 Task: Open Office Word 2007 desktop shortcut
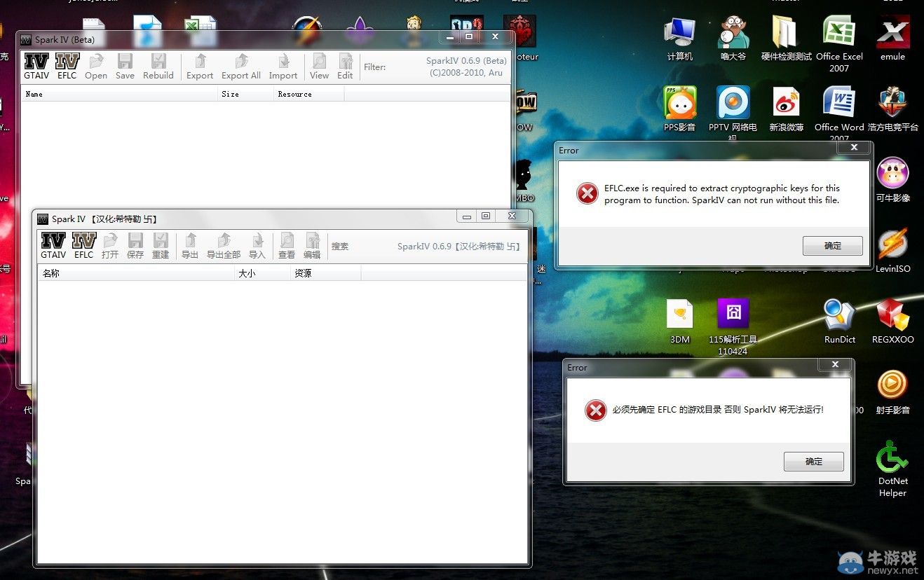coord(839,113)
